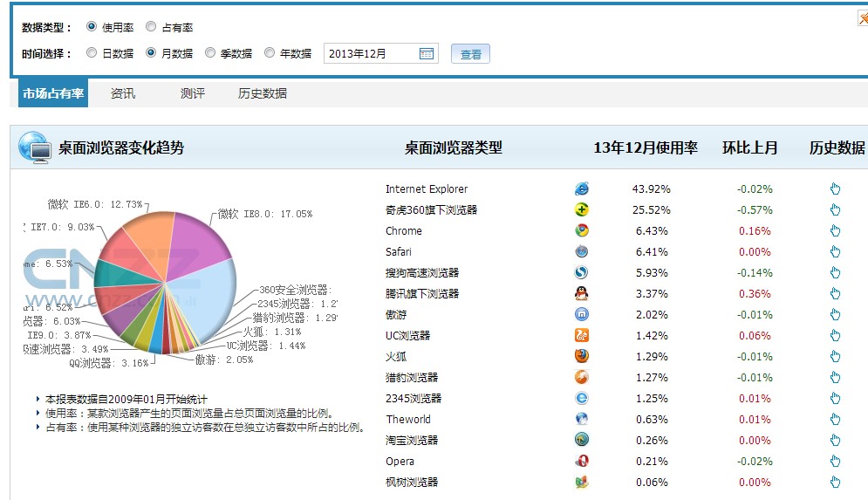Click the 火狐 Firefox icon
The image size is (868, 500).
(581, 356)
